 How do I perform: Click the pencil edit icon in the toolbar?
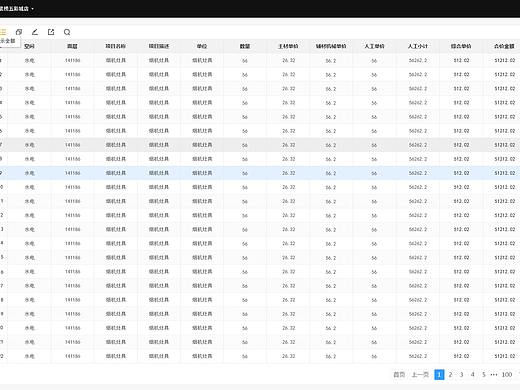click(x=35, y=32)
